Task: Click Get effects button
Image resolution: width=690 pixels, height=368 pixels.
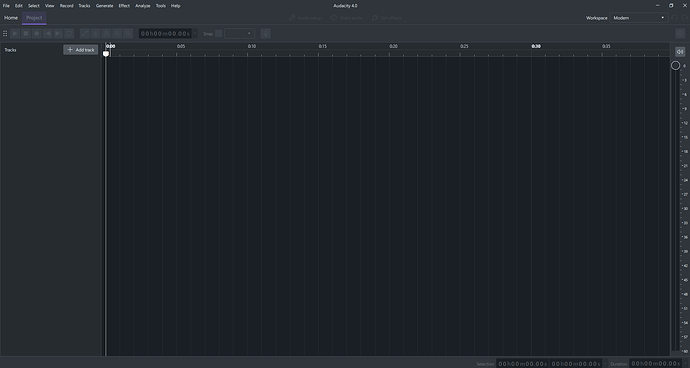Action: [x=386, y=18]
